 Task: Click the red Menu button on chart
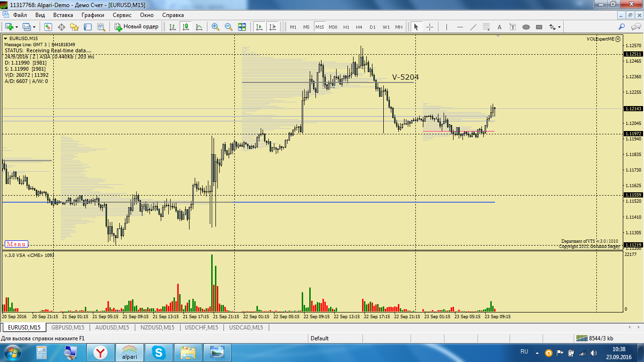(16, 244)
